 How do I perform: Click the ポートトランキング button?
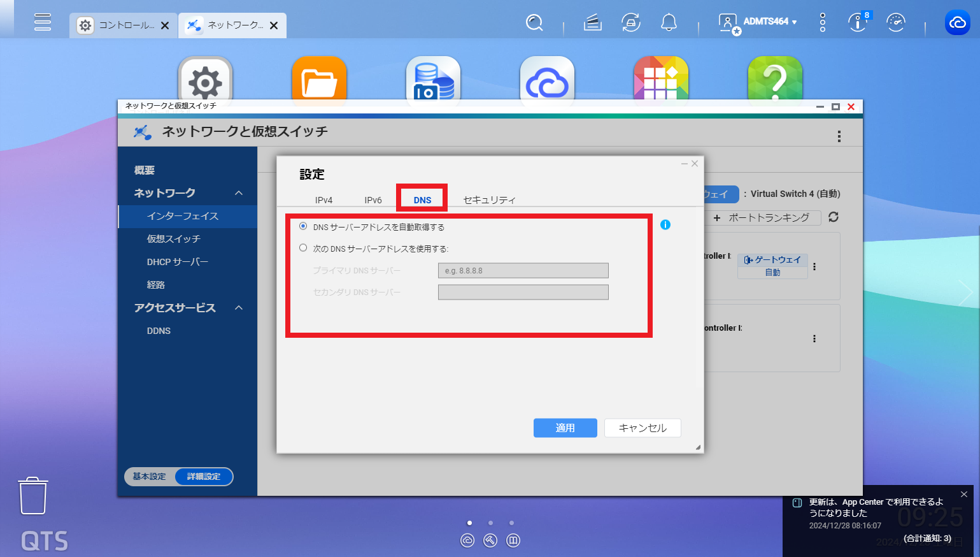pos(762,217)
